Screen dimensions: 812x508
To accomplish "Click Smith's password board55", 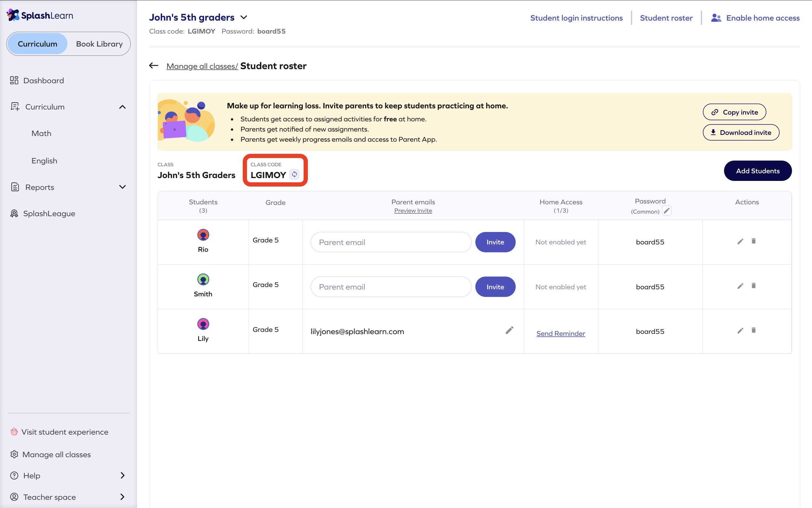I will tap(650, 286).
